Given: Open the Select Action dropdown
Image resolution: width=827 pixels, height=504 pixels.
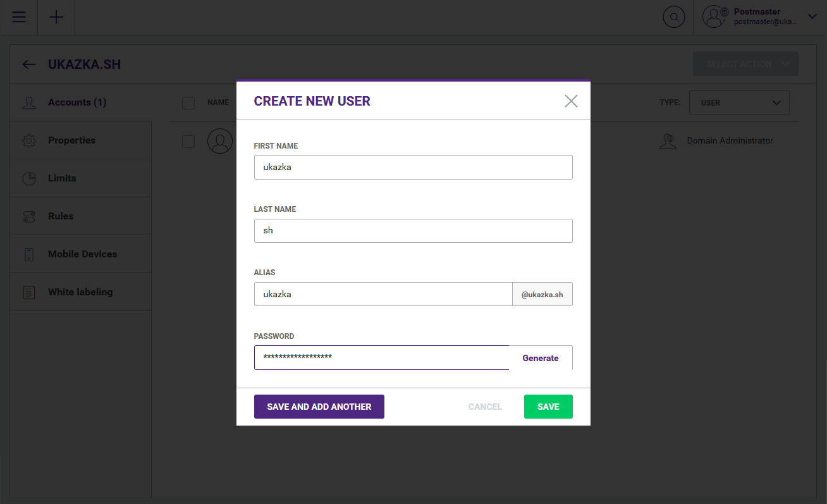Looking at the screenshot, I should coord(745,64).
